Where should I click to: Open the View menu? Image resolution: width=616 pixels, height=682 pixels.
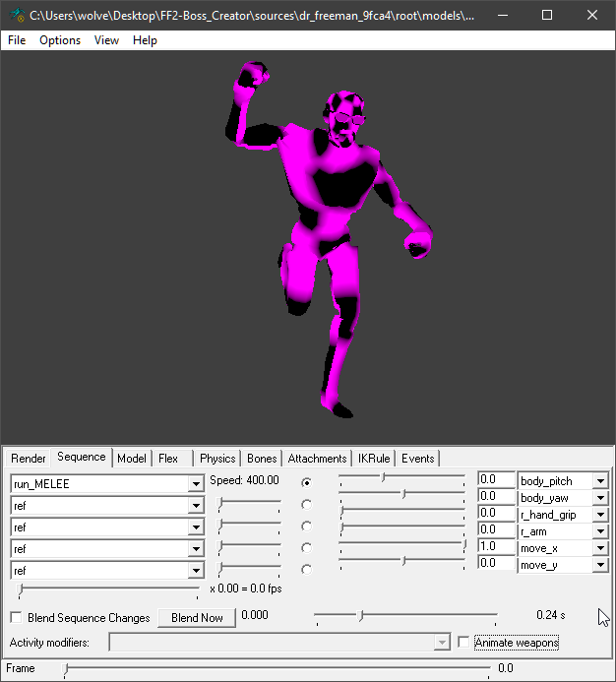pyautogui.click(x=106, y=40)
